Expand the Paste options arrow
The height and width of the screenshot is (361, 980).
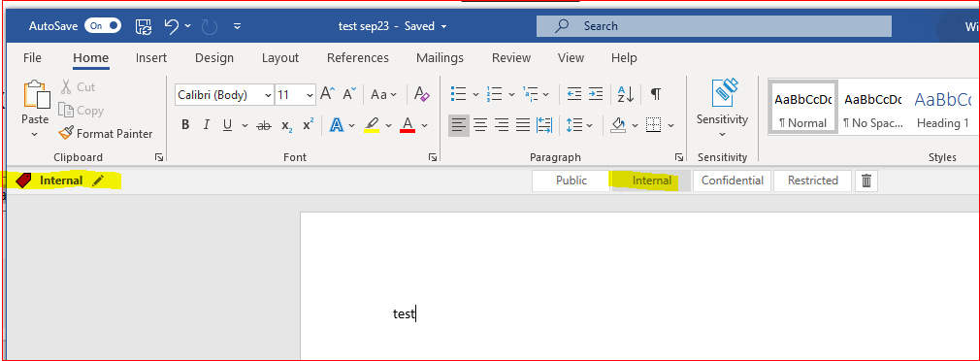(34, 134)
